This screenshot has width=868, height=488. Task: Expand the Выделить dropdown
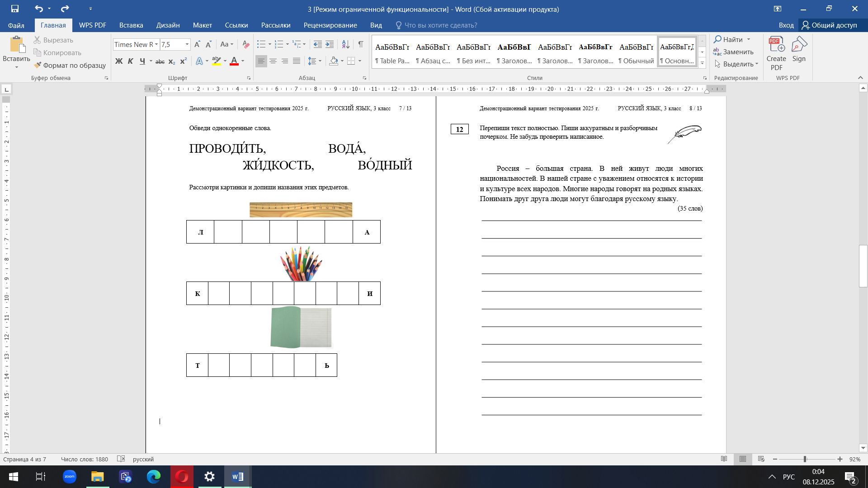click(x=736, y=64)
